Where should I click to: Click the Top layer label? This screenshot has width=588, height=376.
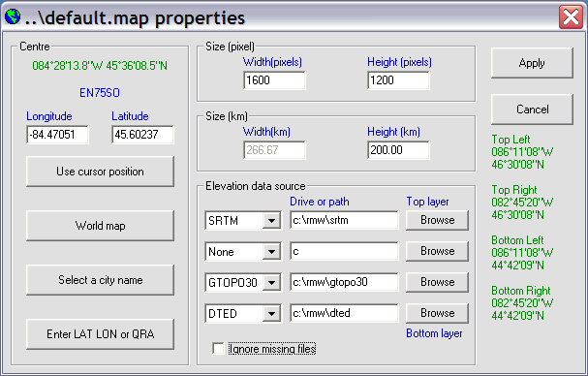point(427,202)
